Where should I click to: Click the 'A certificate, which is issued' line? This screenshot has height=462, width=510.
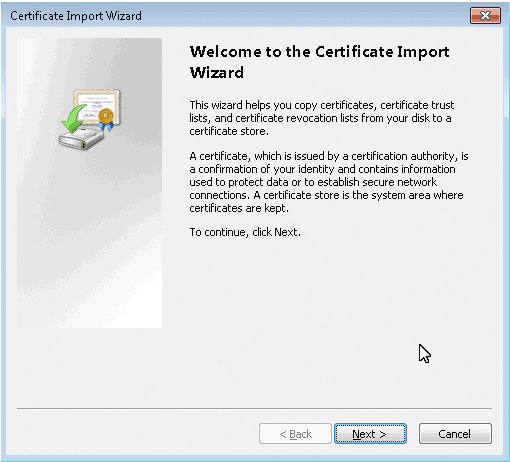coord(329,156)
